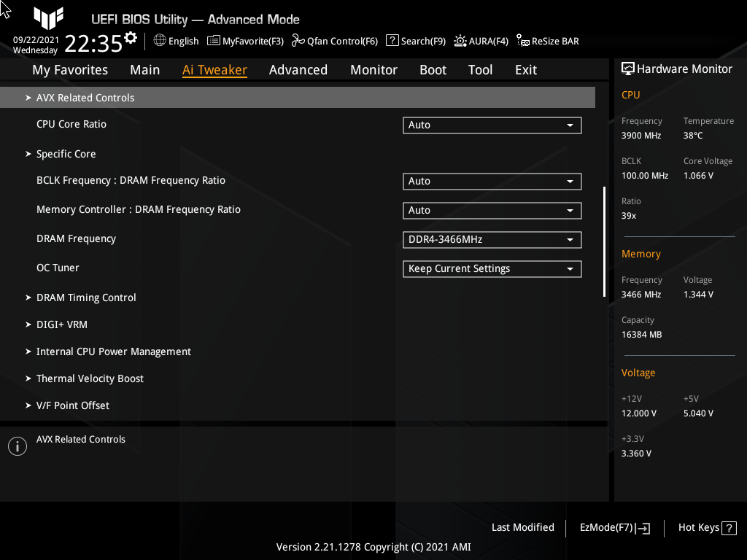Viewport: 747px width, 560px height.
Task: Open MyFavorite(F3) list icon
Action: (214, 41)
